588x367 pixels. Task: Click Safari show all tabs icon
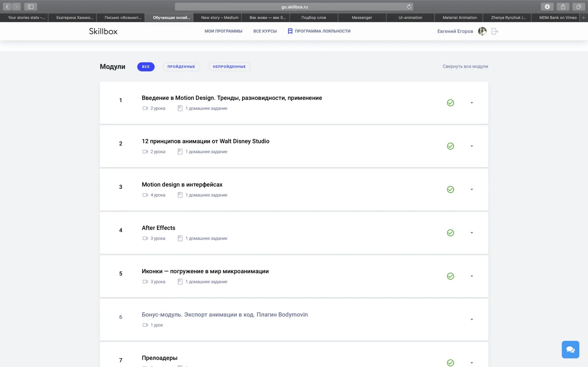click(578, 7)
